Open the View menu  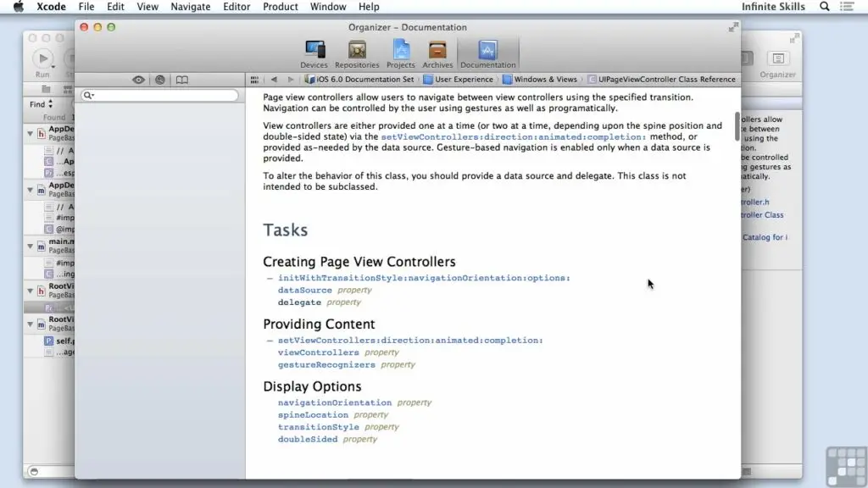coord(147,7)
